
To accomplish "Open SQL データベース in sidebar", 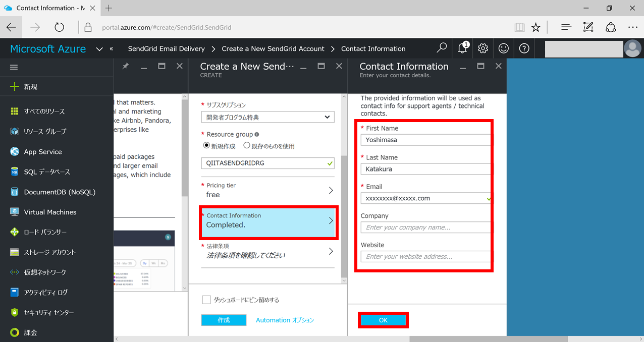I will [x=57, y=172].
